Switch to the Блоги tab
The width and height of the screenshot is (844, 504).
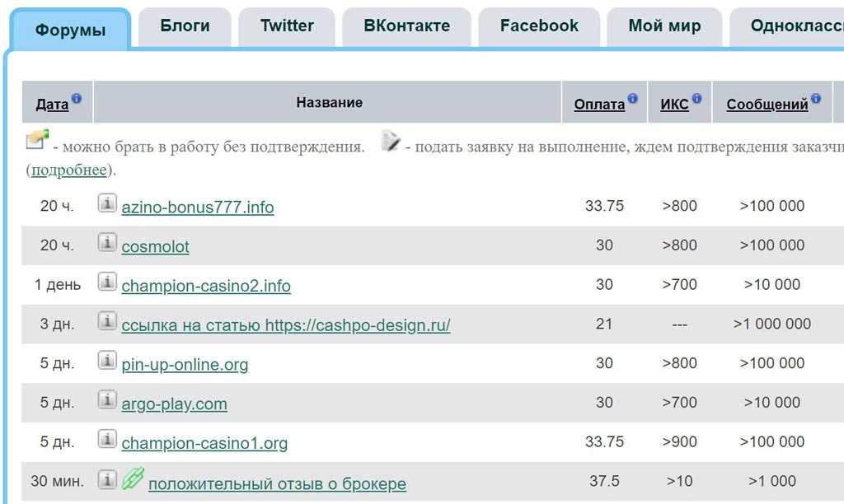(x=185, y=26)
